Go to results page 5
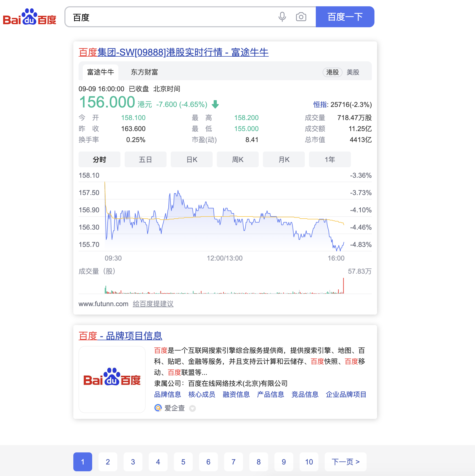The image size is (475, 476). click(x=183, y=462)
